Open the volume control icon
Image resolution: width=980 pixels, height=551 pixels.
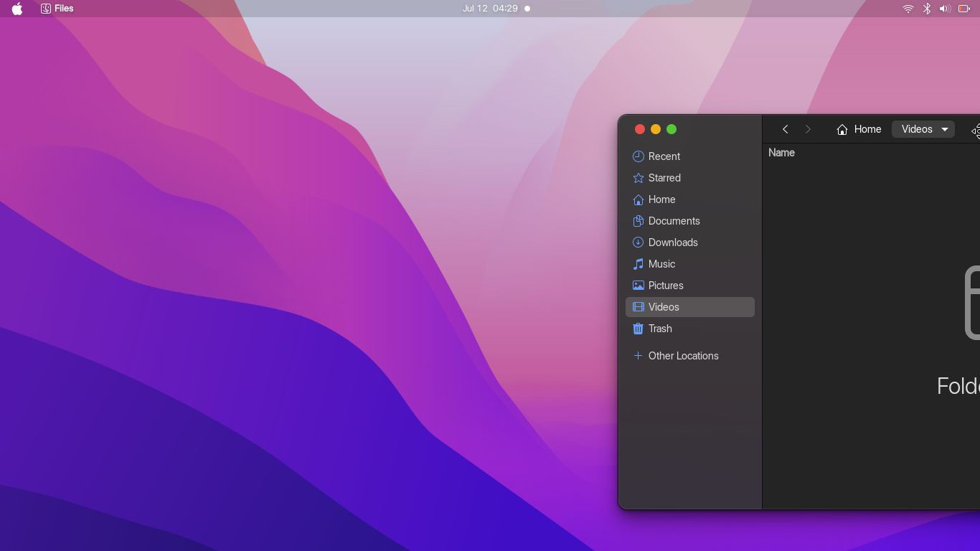(x=945, y=9)
